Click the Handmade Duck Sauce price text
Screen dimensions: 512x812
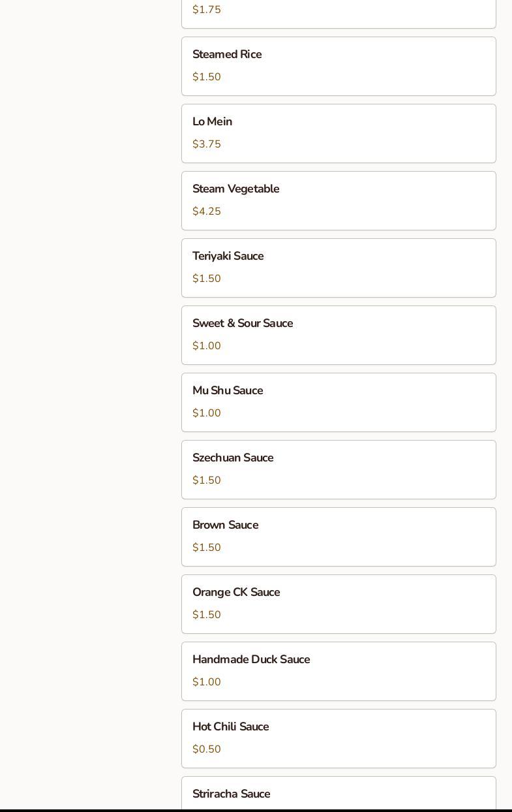click(x=207, y=682)
